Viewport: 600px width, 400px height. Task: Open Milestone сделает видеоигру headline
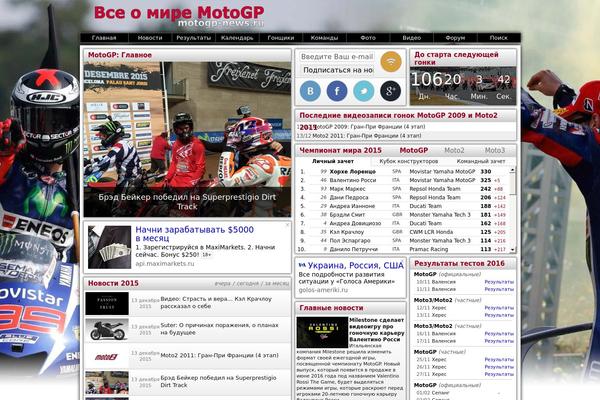coord(377,330)
